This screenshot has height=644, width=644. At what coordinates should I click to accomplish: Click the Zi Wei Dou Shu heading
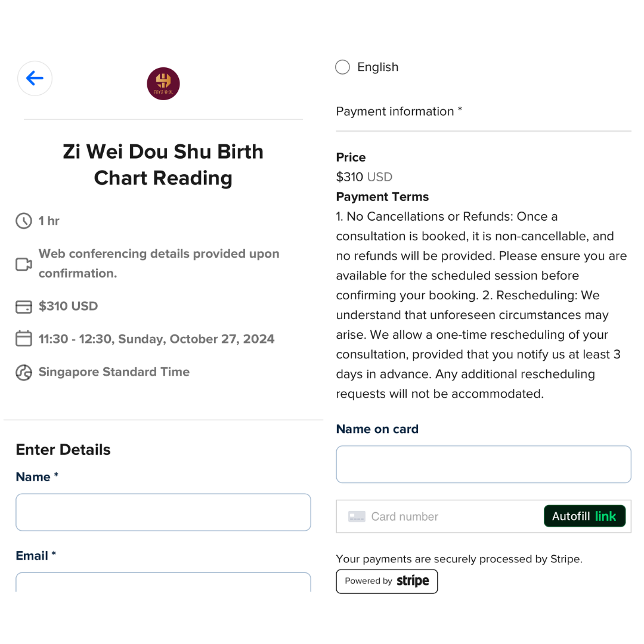tap(163, 165)
